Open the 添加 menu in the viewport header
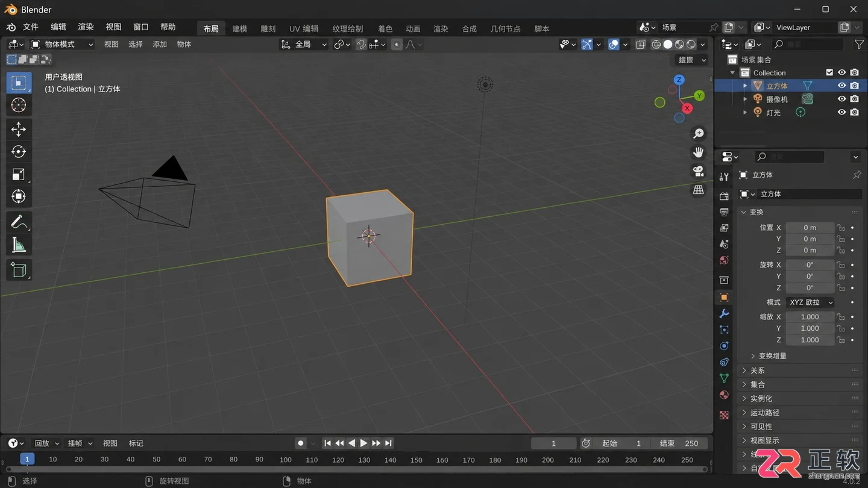This screenshot has width=868, height=488. pyautogui.click(x=160, y=44)
